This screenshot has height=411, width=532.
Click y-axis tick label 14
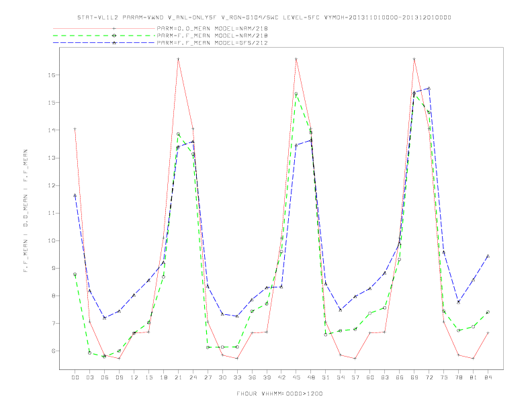click(52, 130)
